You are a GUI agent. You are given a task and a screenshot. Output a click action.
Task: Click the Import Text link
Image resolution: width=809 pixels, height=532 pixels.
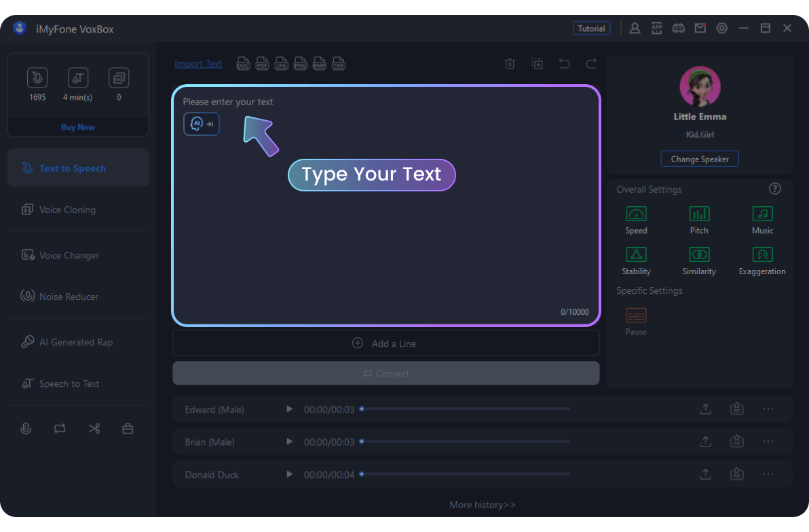click(x=198, y=64)
